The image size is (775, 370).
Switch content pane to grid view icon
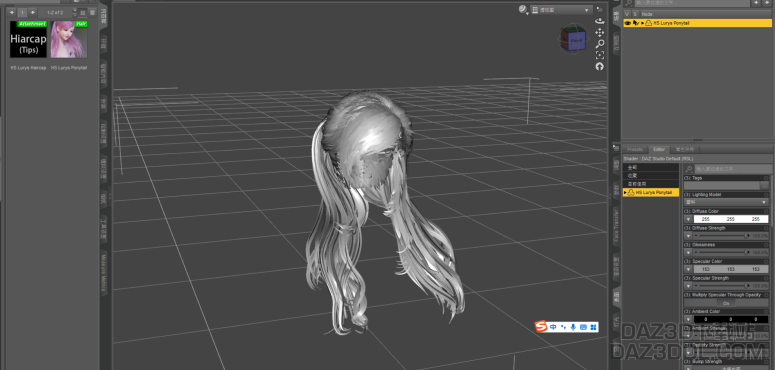pyautogui.click(x=83, y=12)
